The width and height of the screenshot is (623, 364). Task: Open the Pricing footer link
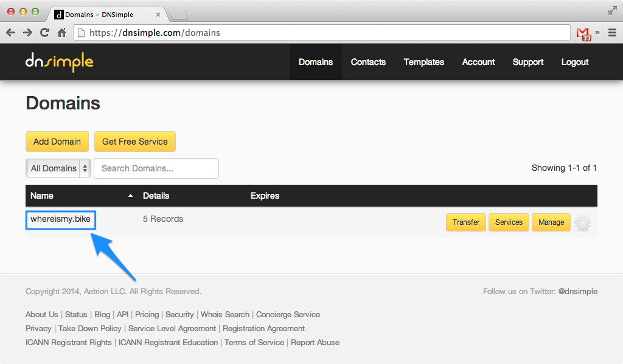click(147, 314)
